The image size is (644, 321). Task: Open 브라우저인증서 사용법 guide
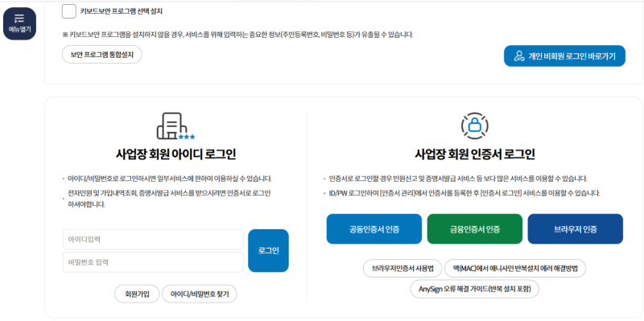(x=402, y=269)
